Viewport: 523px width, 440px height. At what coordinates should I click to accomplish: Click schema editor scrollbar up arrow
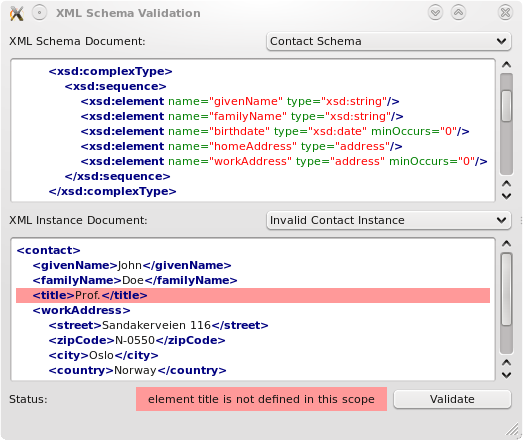click(507, 65)
